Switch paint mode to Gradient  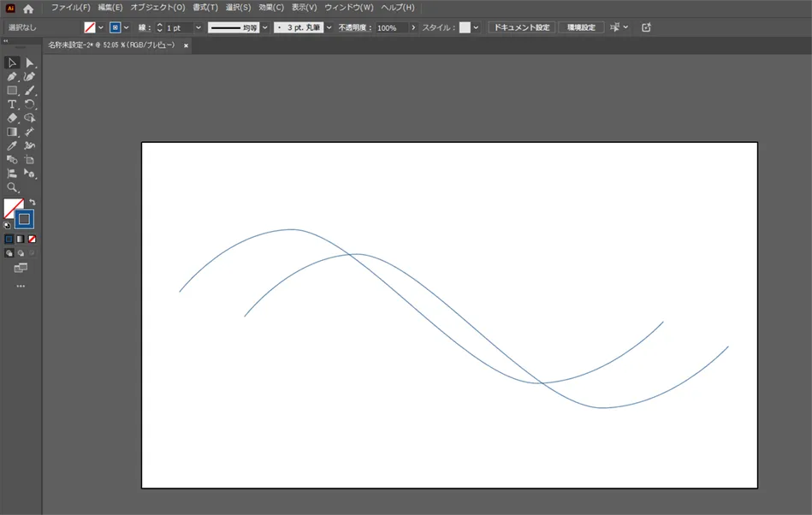(21, 240)
